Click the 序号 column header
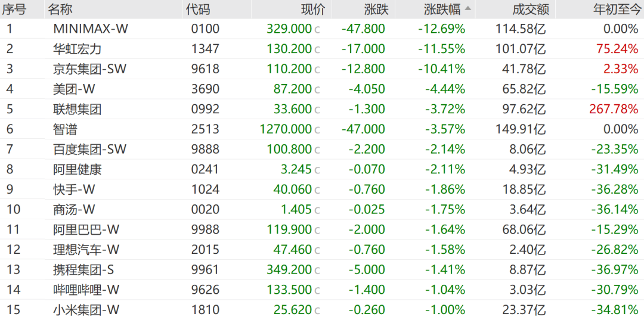The height and width of the screenshot is (317, 644). [14, 9]
